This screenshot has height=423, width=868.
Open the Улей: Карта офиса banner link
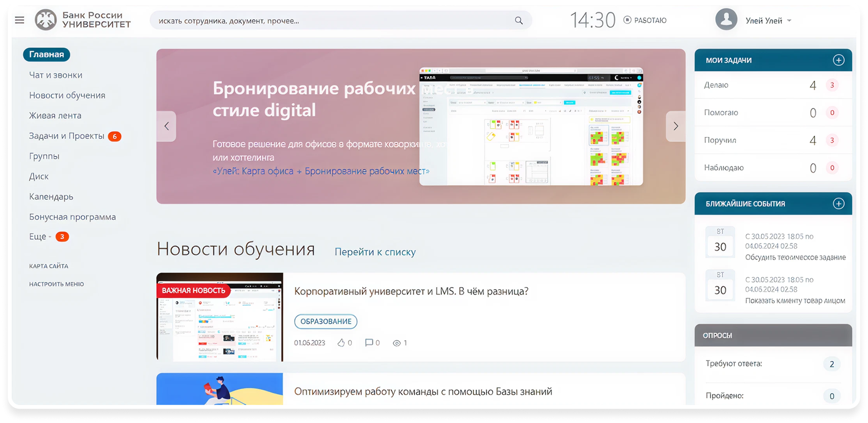click(x=321, y=171)
